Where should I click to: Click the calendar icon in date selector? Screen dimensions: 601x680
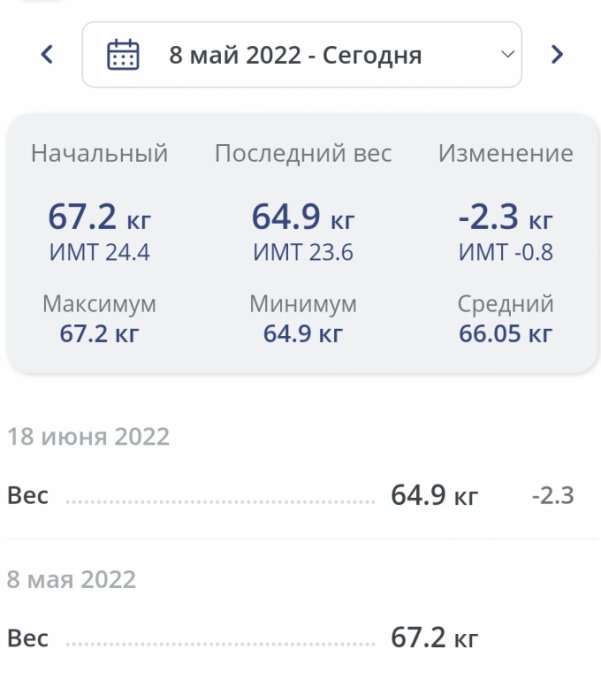[122, 55]
